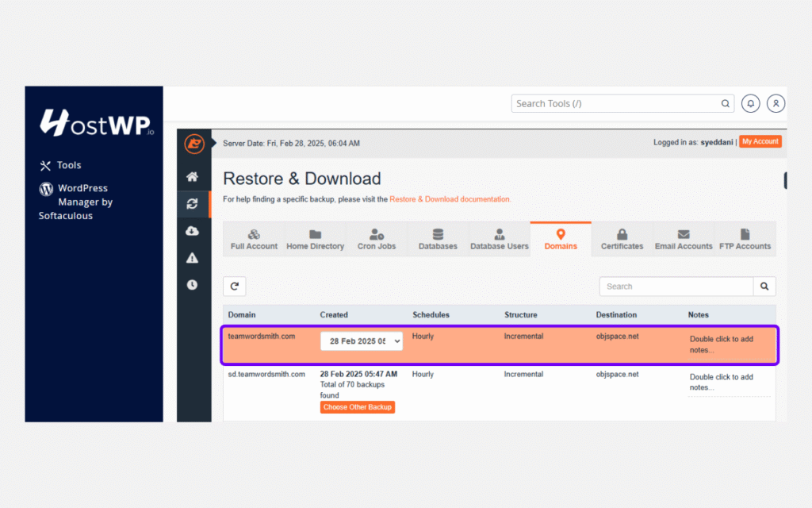Viewport: 812px width, 508px height.
Task: Click the search magnifier button beside Search
Action: (764, 287)
